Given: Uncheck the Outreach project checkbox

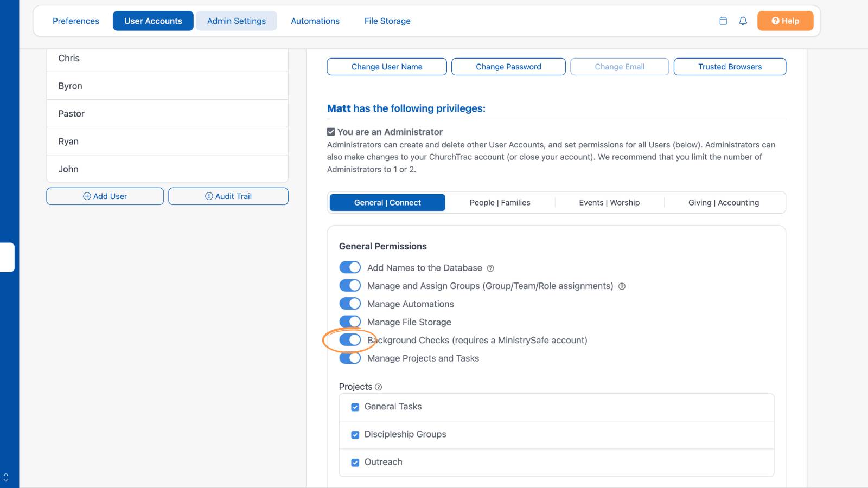Looking at the screenshot, I should 355,463.
